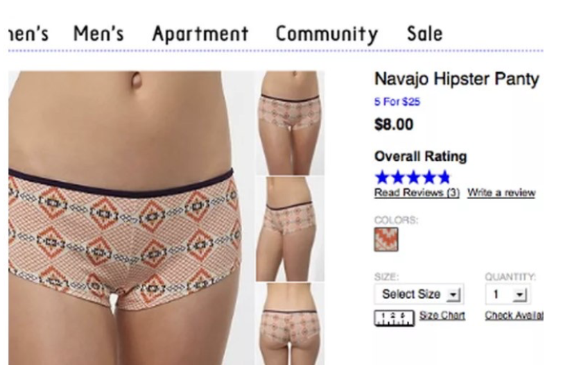Go to the Community section
Viewport: 588px width, 365px height.
(x=327, y=35)
